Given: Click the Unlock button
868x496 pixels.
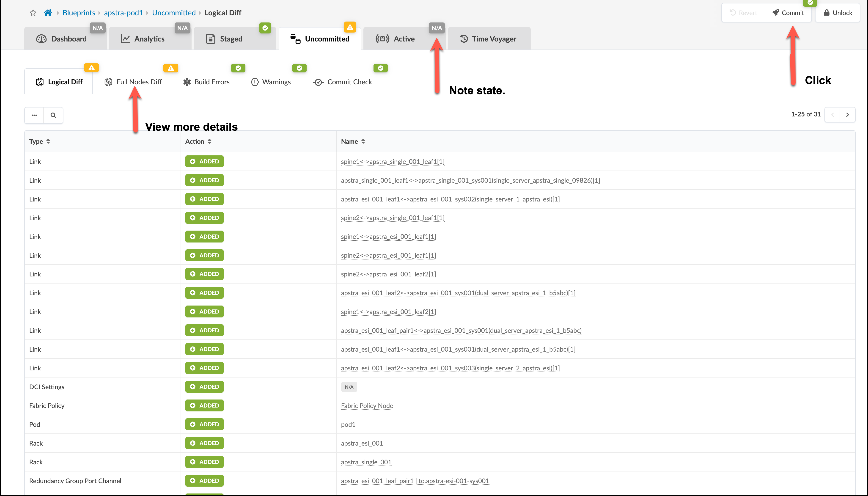Looking at the screenshot, I should pyautogui.click(x=838, y=13).
